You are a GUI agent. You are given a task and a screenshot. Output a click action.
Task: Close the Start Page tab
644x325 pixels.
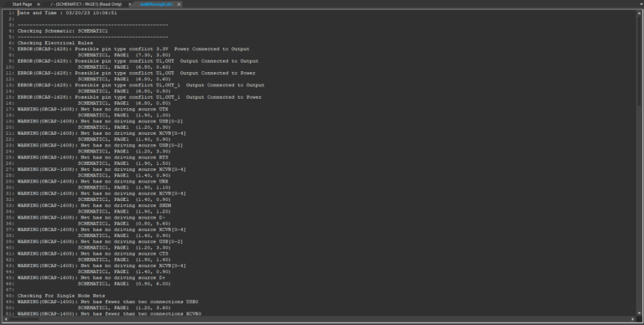[x=39, y=4]
